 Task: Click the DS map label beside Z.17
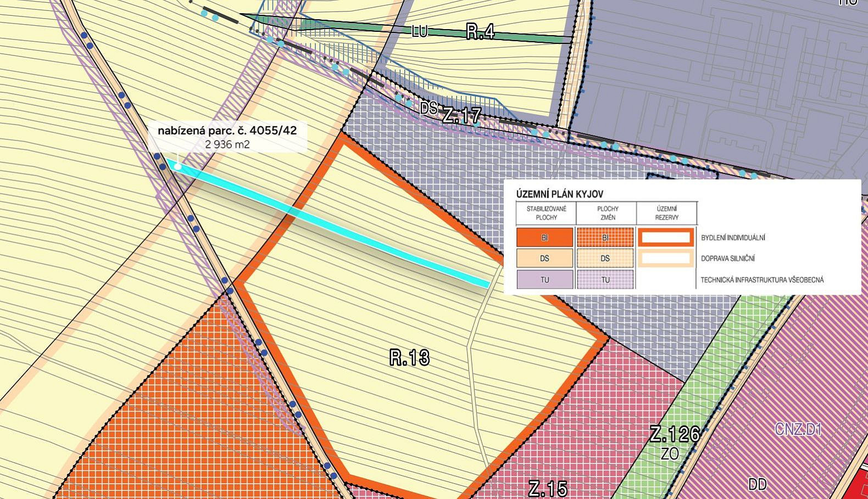click(x=429, y=108)
